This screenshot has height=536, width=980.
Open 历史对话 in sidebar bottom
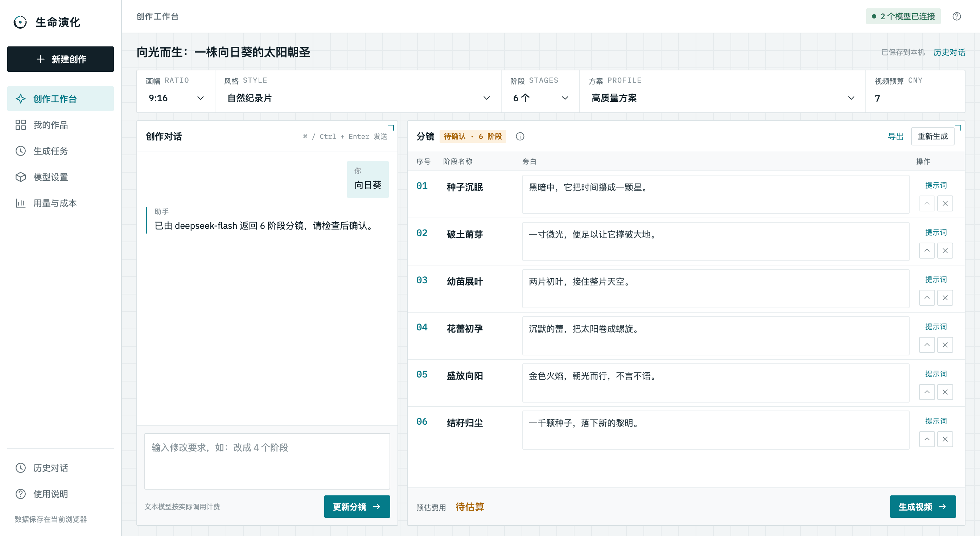(x=61, y=468)
